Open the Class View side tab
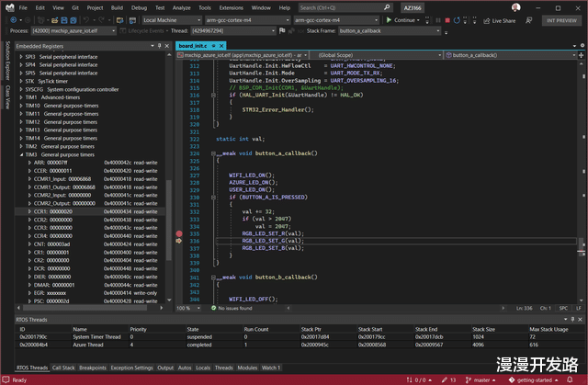This screenshot has height=385, width=588. [7, 96]
